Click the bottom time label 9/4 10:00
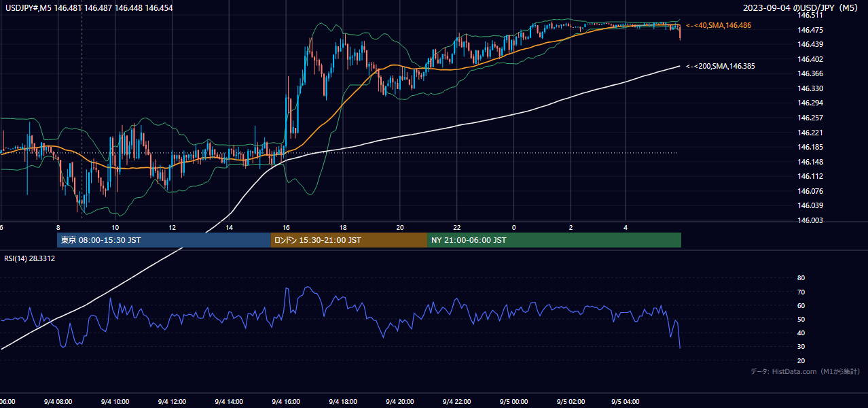Image resolution: width=868 pixels, height=408 pixels. pyautogui.click(x=115, y=401)
